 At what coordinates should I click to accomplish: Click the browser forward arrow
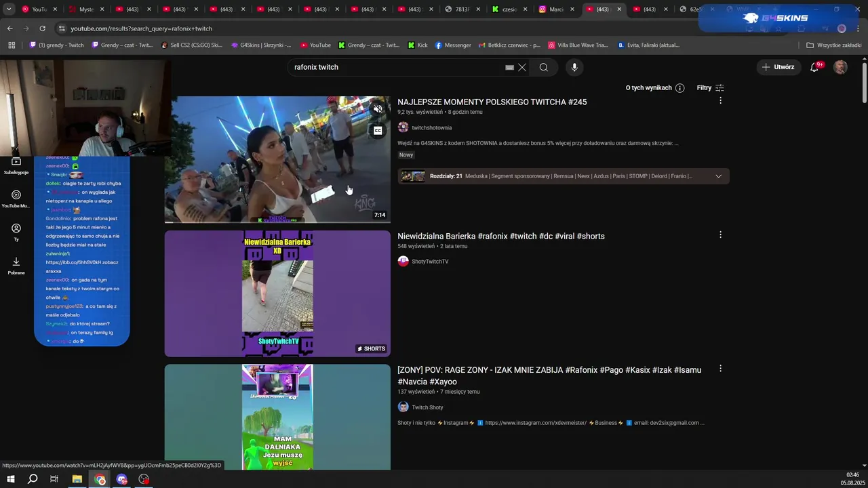click(26, 28)
